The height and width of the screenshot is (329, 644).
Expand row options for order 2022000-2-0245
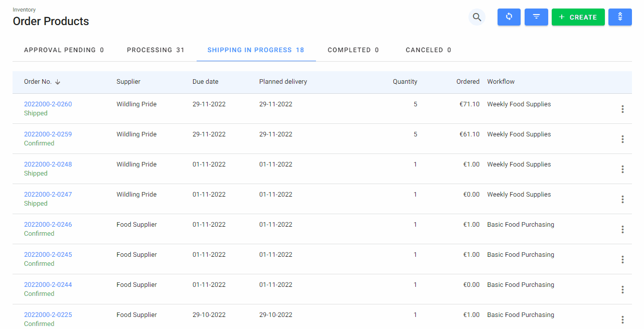pyautogui.click(x=622, y=259)
